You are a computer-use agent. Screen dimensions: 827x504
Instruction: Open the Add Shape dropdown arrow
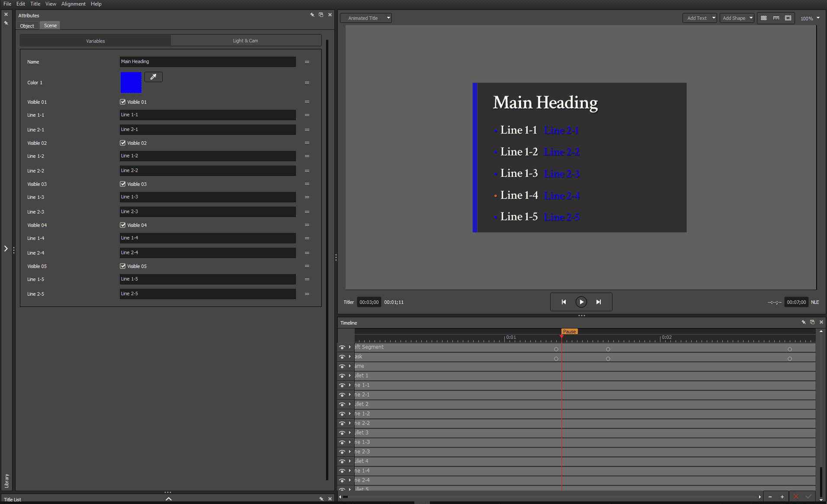click(x=751, y=18)
